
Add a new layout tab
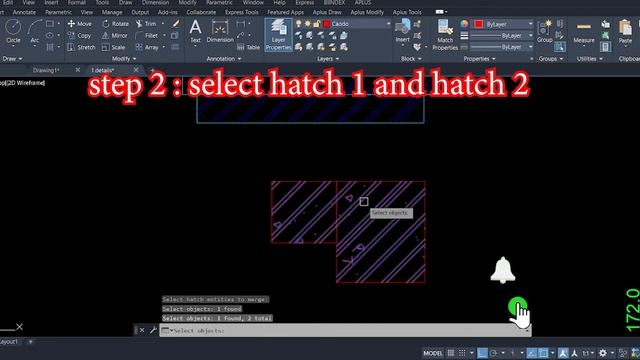tap(30, 342)
